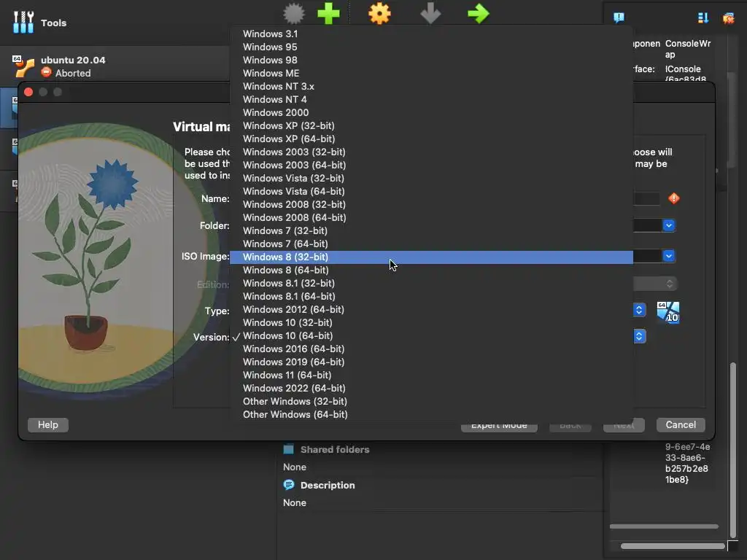
Task: Click the right panel vertical scrollbar
Action: (x=733, y=449)
